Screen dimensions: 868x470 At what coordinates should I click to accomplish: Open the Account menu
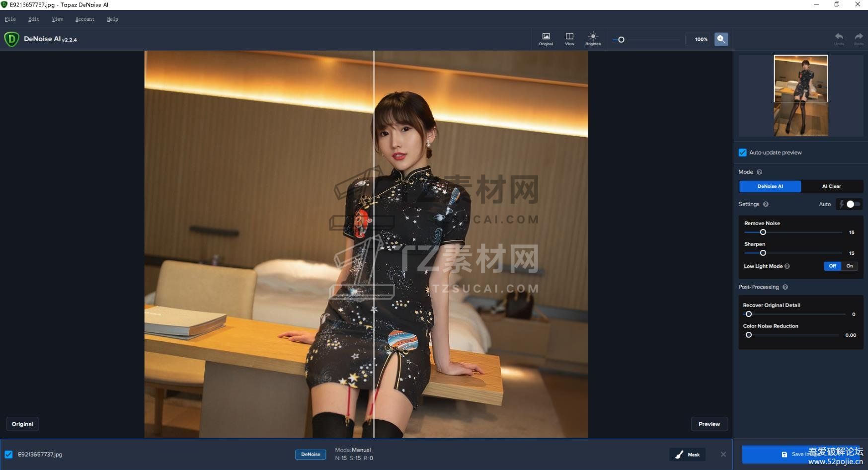tap(85, 19)
